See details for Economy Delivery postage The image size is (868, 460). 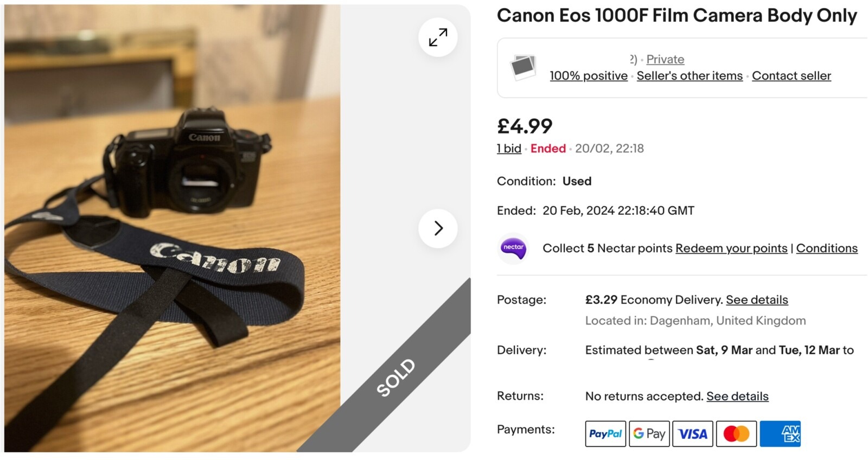point(757,300)
